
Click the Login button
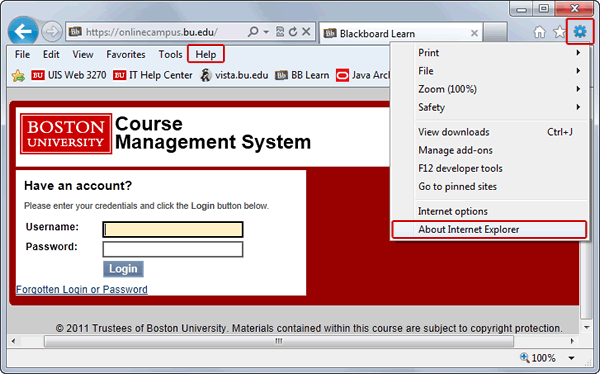[x=123, y=269]
